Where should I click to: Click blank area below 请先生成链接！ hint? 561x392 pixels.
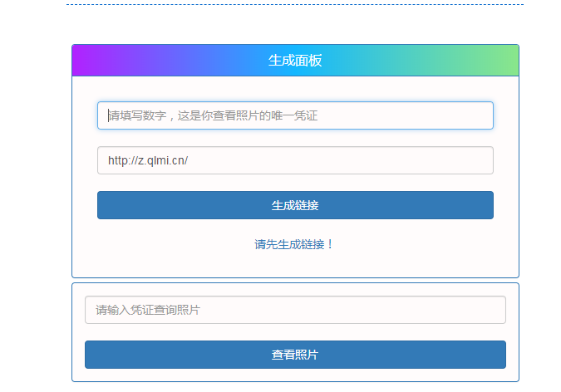tap(294, 264)
